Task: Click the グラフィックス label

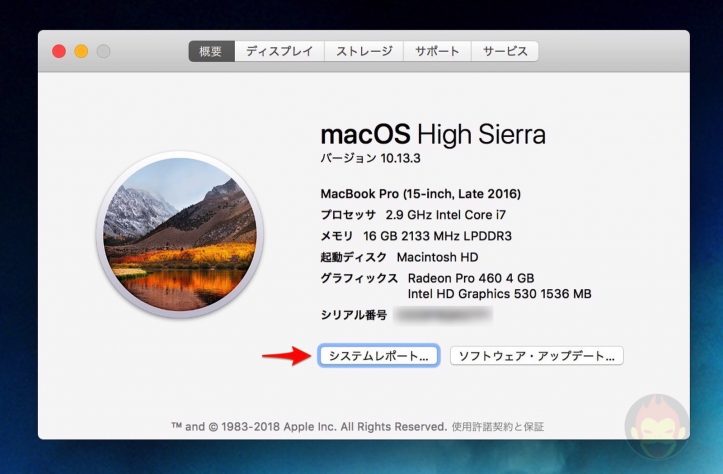Action: [x=359, y=278]
